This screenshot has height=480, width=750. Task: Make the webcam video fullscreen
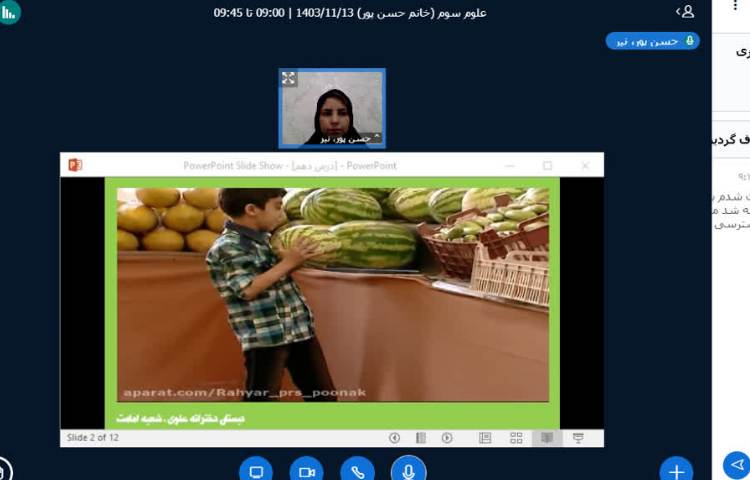coord(289,78)
